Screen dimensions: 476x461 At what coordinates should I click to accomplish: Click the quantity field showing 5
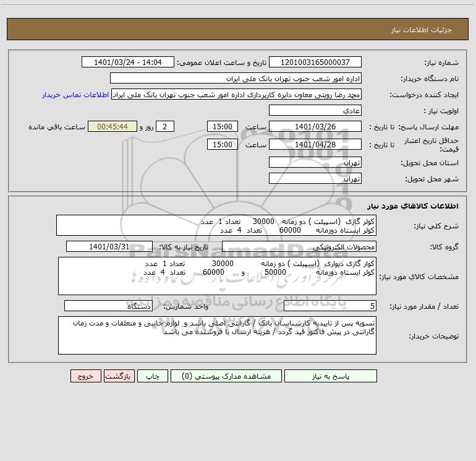(330, 306)
